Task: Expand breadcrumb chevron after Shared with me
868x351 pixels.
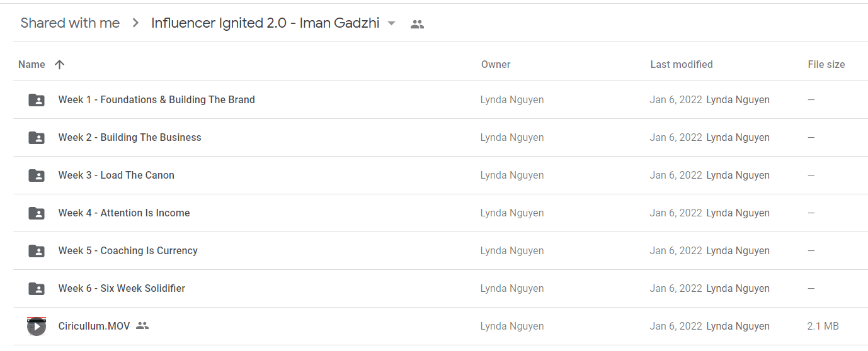Action: click(135, 23)
